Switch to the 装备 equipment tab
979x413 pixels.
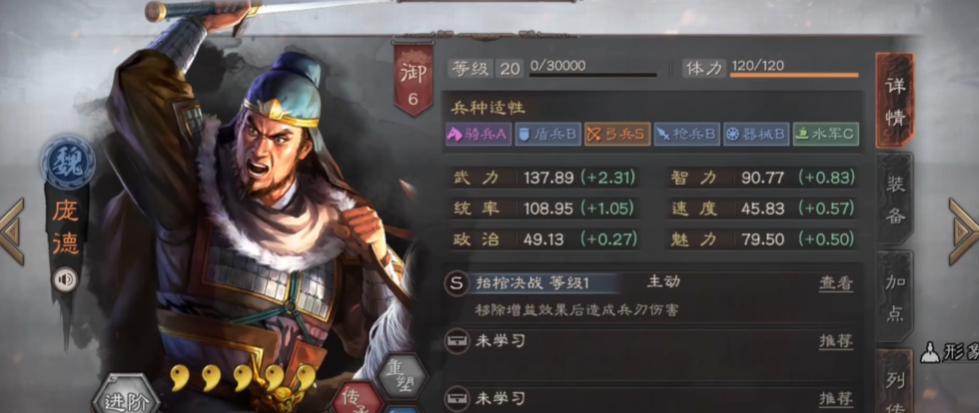click(x=895, y=199)
